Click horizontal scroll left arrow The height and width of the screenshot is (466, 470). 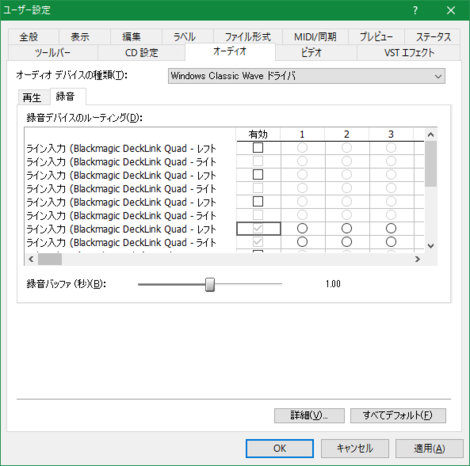[31, 259]
